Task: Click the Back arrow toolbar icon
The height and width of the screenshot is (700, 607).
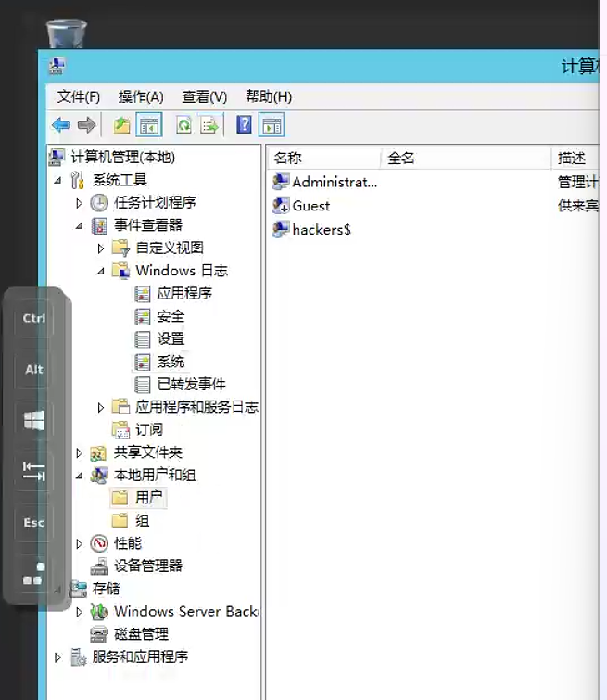Action: tap(61, 125)
